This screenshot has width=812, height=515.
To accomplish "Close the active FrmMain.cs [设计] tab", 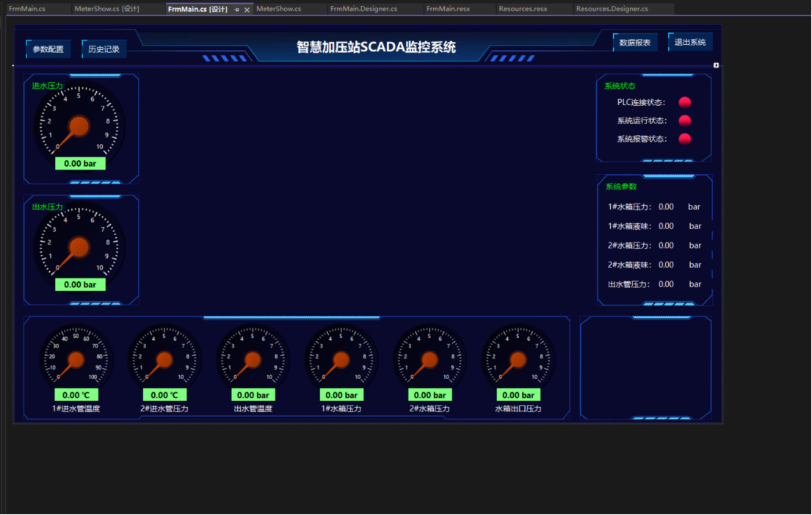I will coord(247,10).
